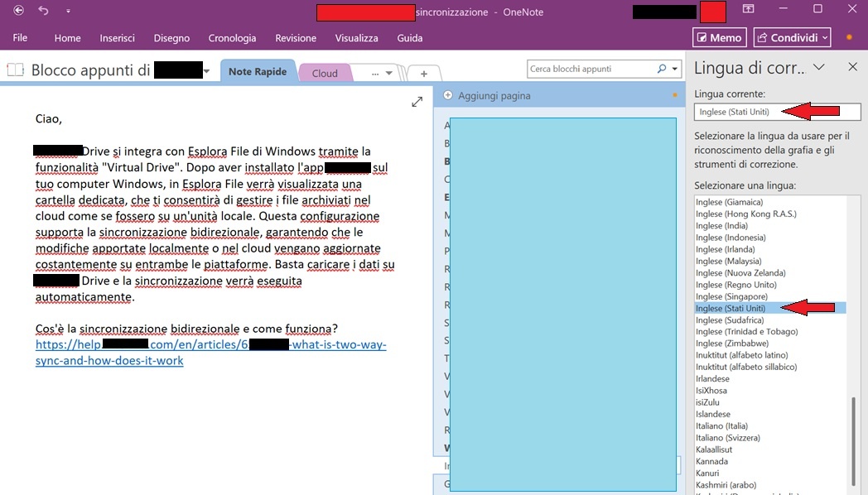Switch to the Cloud section tab

click(325, 73)
